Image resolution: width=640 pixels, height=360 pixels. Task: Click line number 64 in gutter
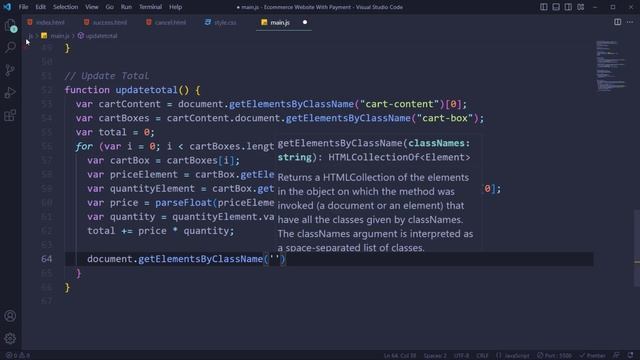tap(47, 259)
